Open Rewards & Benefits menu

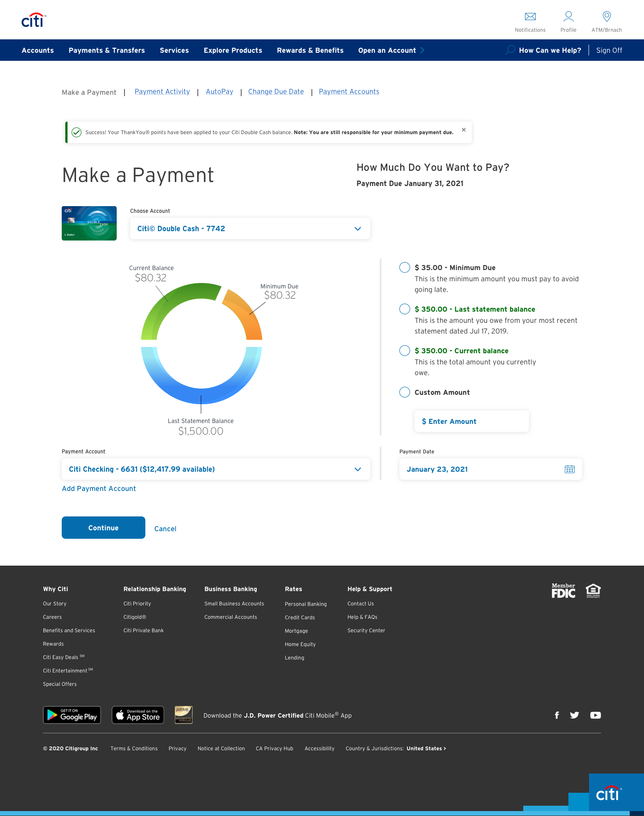tap(310, 51)
